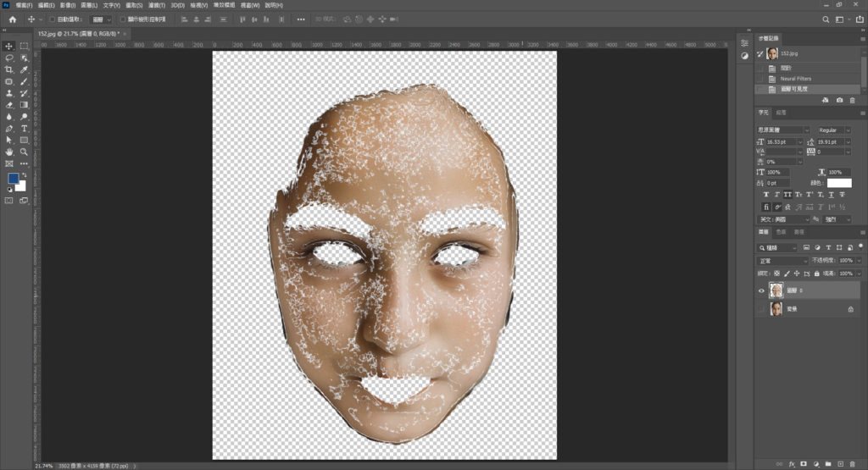
Task: Enable the auto-select checkbox
Action: click(x=51, y=19)
